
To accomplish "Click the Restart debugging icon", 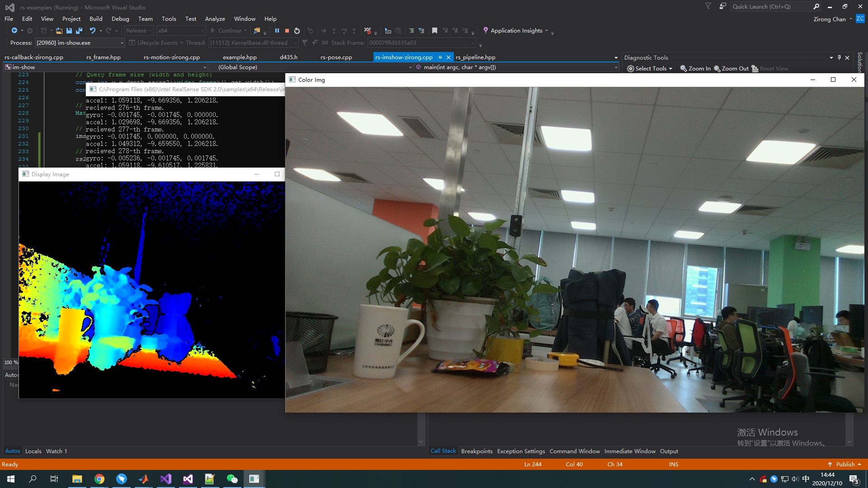I will point(297,31).
